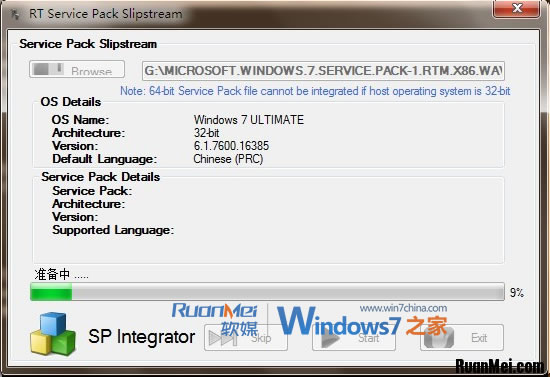Click the RuanMei logo watermark
The height and width of the screenshot is (377, 550).
point(215,319)
